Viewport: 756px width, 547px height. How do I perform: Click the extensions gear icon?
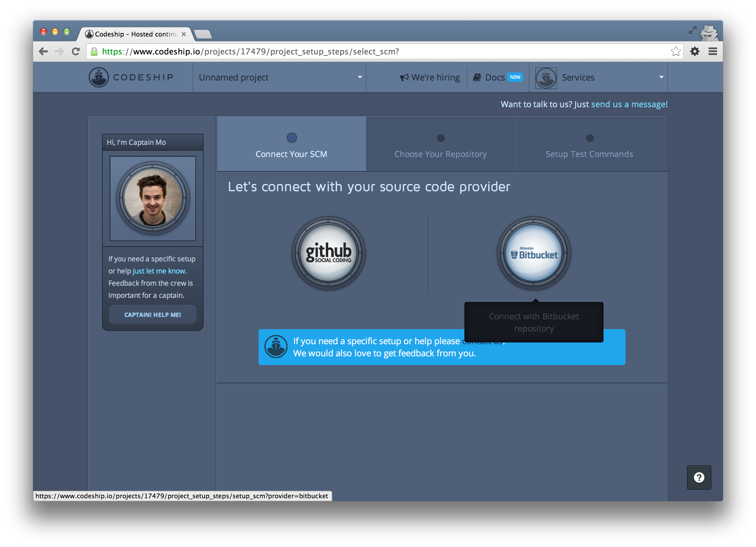pyautogui.click(x=695, y=51)
